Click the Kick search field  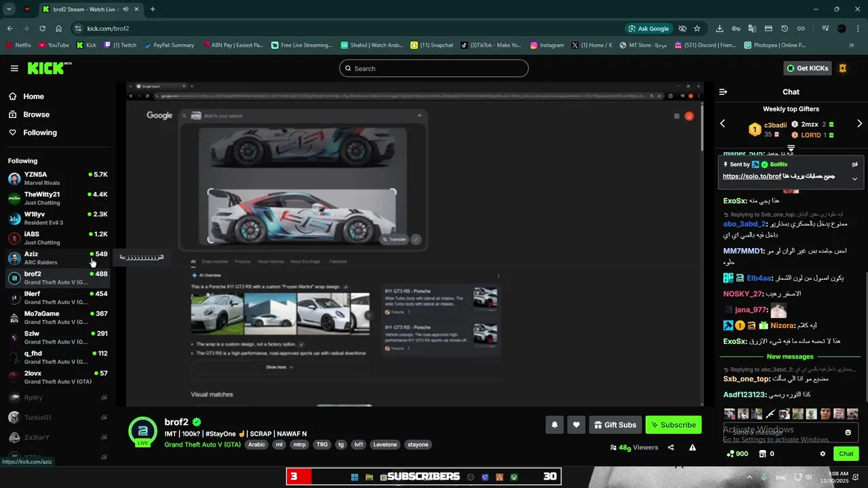click(434, 68)
